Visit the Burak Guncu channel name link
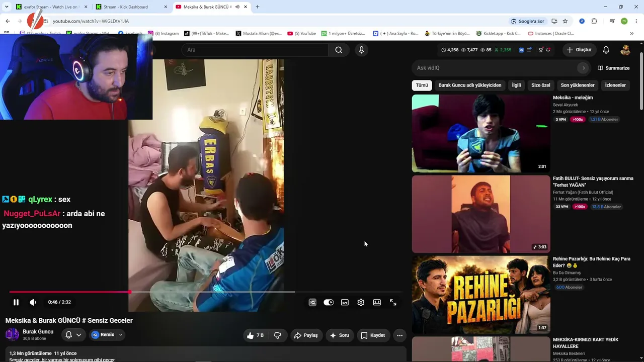Image resolution: width=644 pixels, height=362 pixels. (38, 332)
